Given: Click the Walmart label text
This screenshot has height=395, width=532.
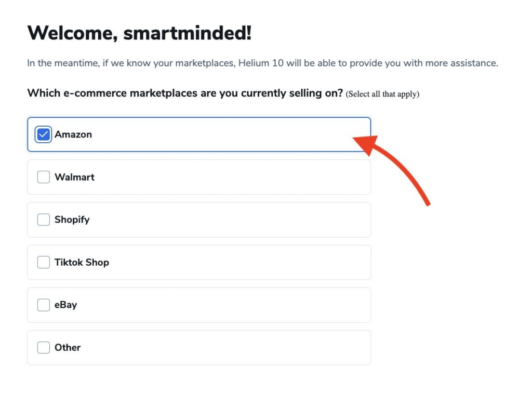Looking at the screenshot, I should point(74,177).
